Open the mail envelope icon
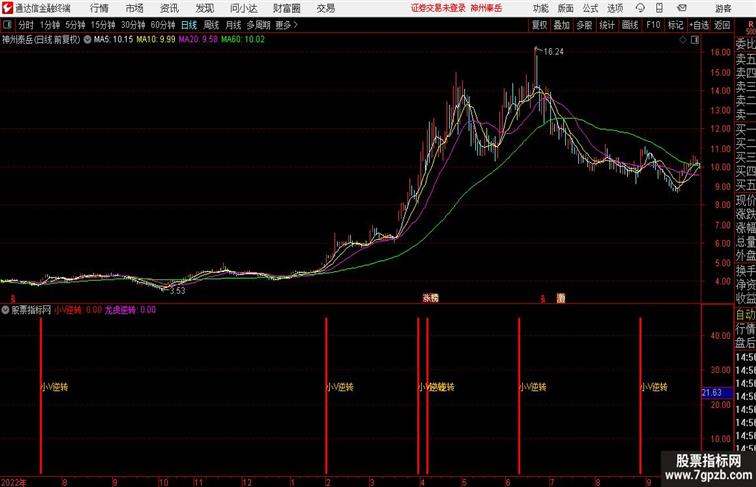Viewport: 756px width, 487px height. (682, 8)
